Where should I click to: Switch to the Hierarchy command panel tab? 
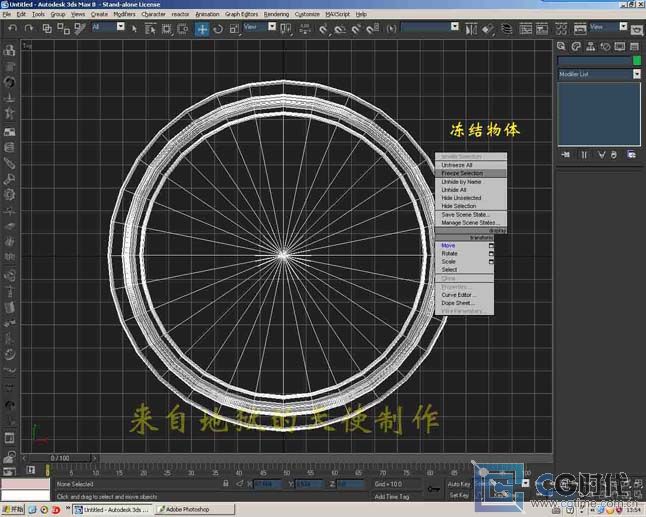590,47
